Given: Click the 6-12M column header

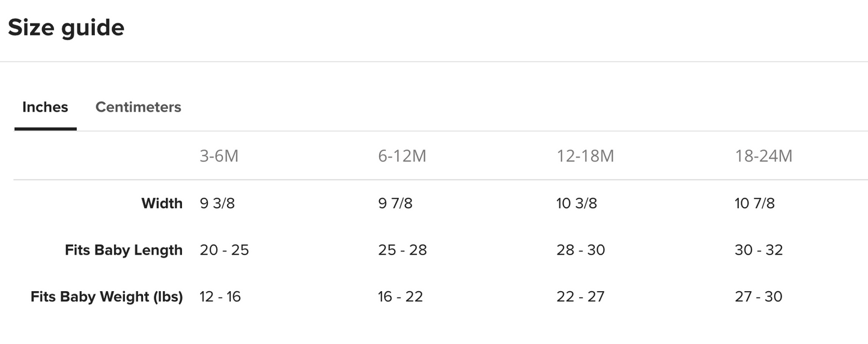Looking at the screenshot, I should coord(402,156).
